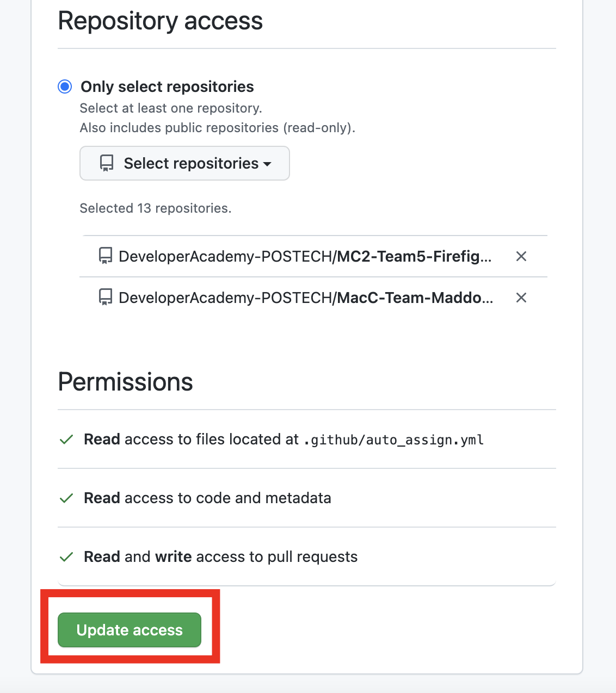616x693 pixels.
Task: Click the checkmark beside code and metadata permission
Action: (x=66, y=498)
